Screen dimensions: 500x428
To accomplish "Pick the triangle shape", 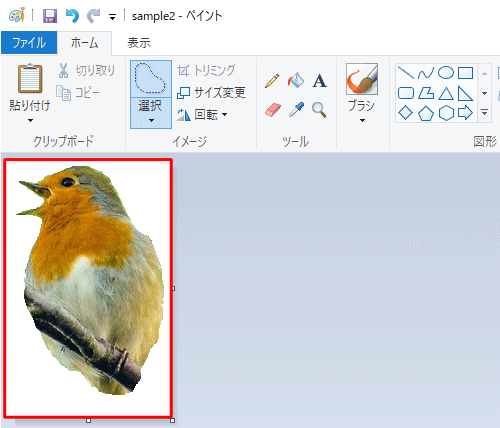I will [x=446, y=94].
